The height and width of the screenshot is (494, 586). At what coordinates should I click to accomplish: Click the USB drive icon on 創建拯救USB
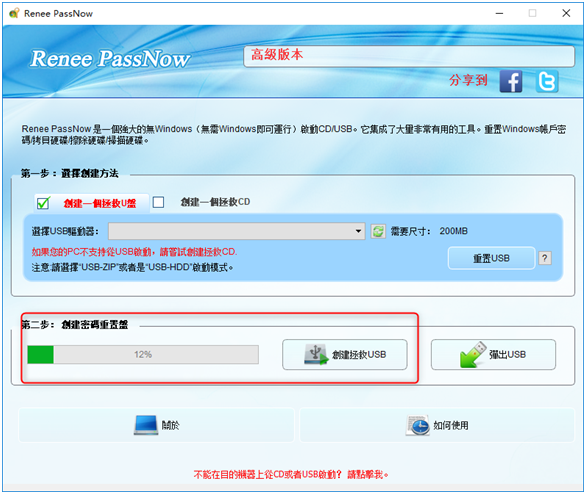pyautogui.click(x=316, y=355)
